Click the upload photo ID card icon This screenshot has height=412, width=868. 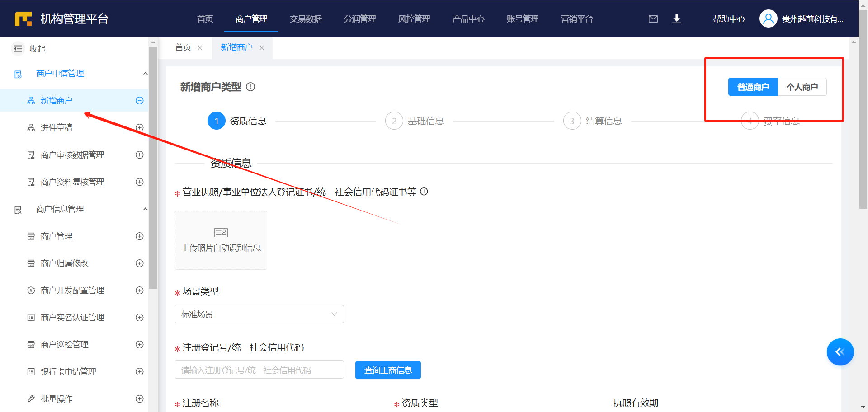[221, 233]
